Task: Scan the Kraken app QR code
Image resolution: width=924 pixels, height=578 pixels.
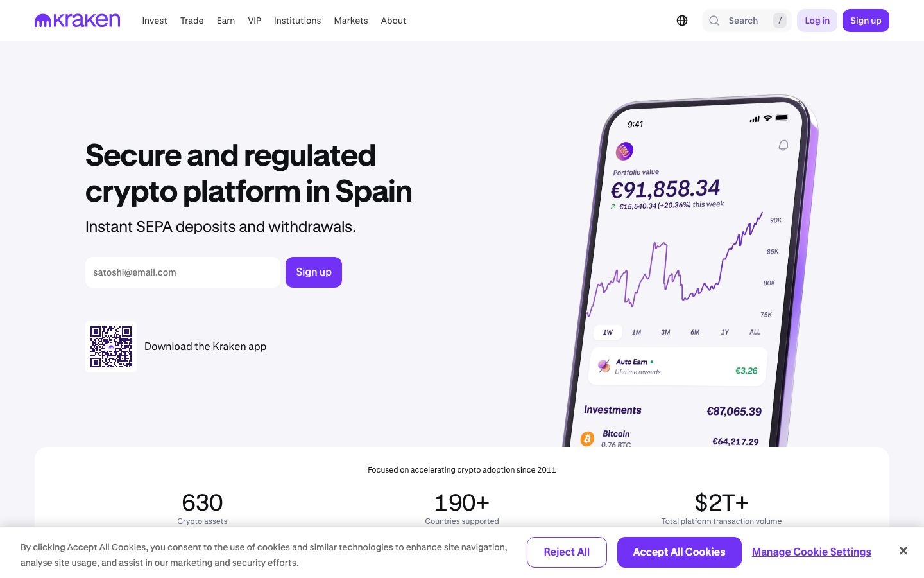Action: point(110,346)
